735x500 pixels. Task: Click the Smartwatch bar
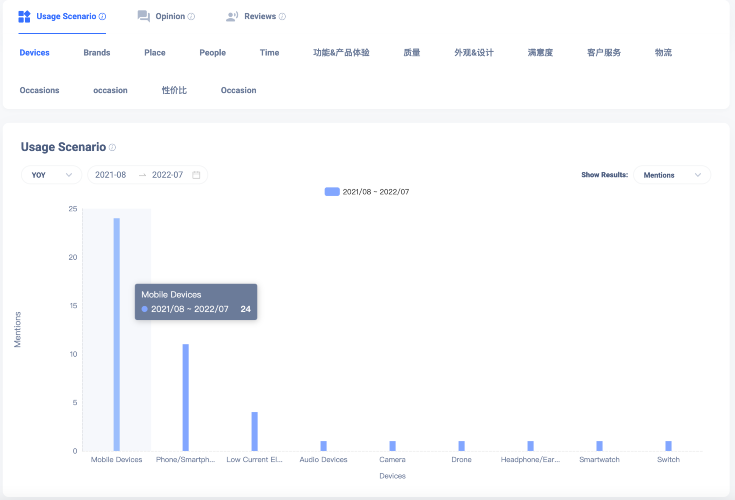point(599,446)
